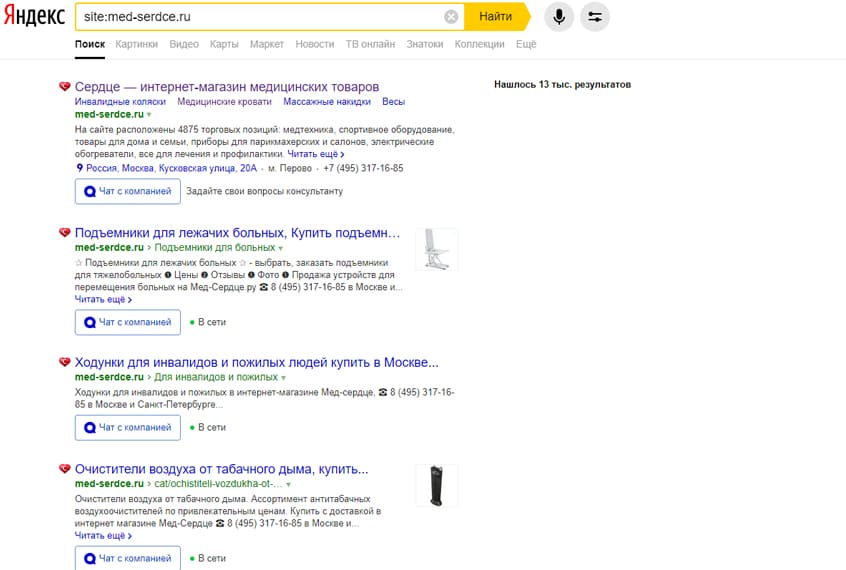Viewport: 846px width, 570px height.
Task: Expand dropdown arrow next to med-serdce.ru first result
Action: tap(149, 115)
